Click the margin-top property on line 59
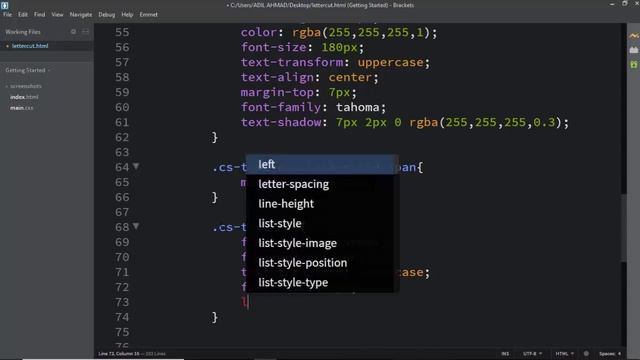This screenshot has height=360, width=640. click(277, 92)
